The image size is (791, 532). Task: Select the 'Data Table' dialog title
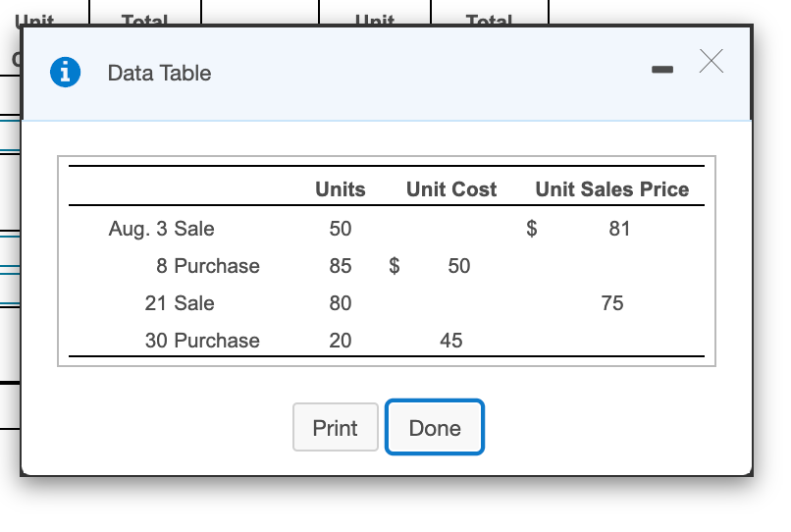click(159, 74)
